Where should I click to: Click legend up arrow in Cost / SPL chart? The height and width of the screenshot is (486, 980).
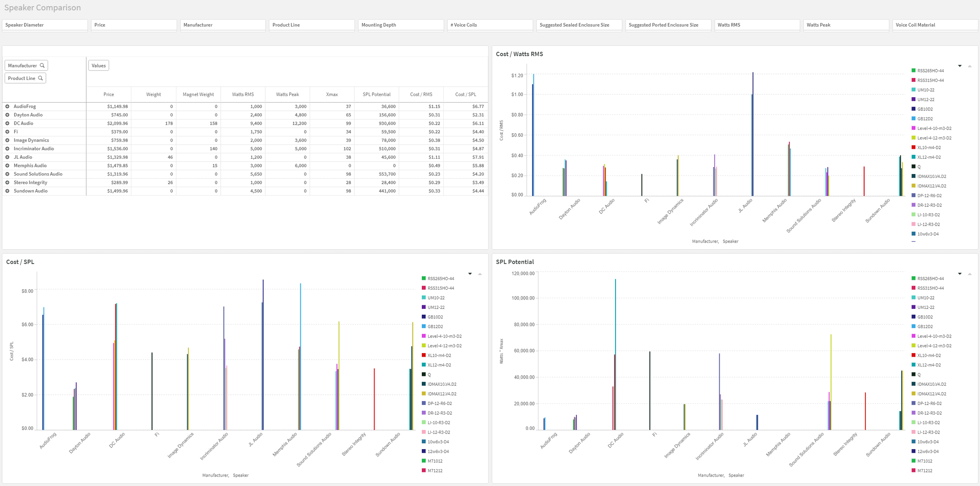480,274
